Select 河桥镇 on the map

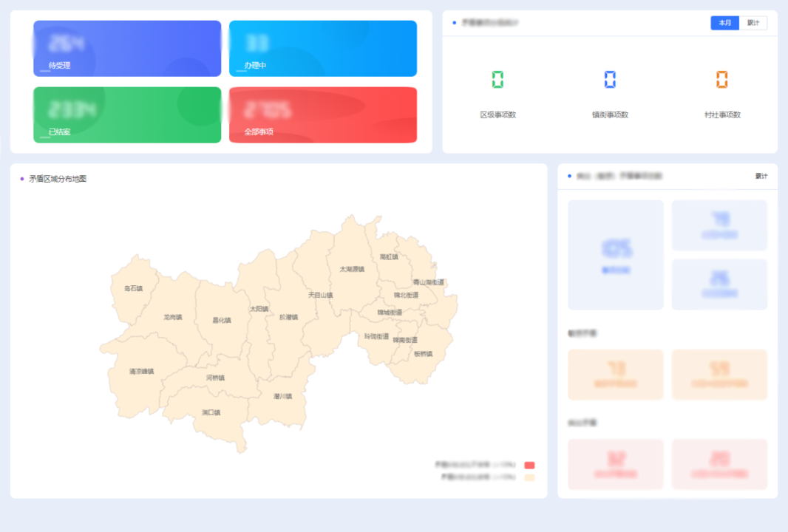click(215, 378)
